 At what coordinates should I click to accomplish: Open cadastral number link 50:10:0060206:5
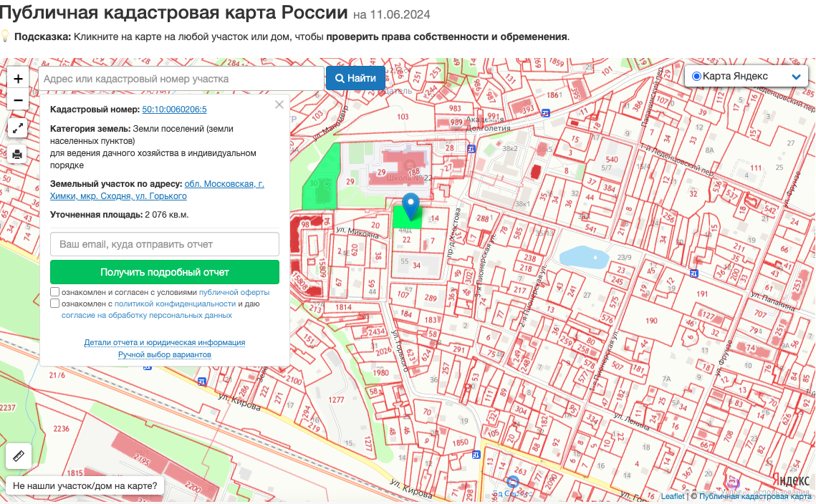[174, 110]
